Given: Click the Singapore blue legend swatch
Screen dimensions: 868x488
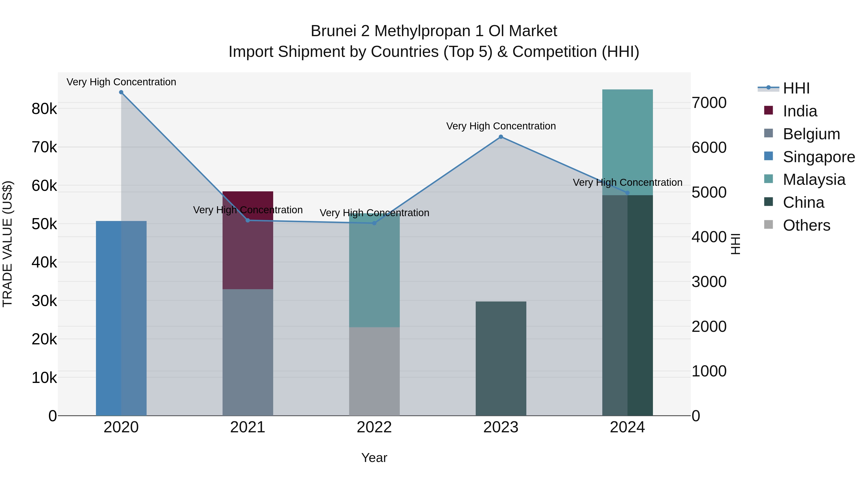Looking at the screenshot, I should pos(769,156).
